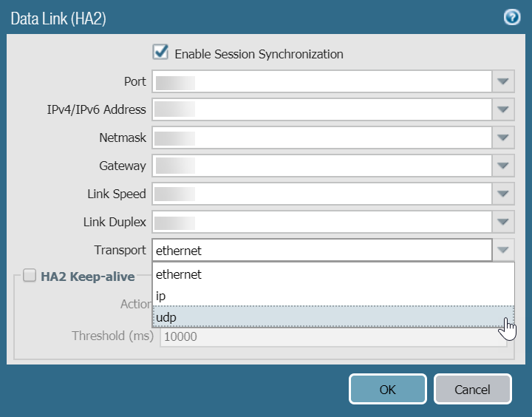Image resolution: width=532 pixels, height=417 pixels.
Task: Click the Transport combo text field
Action: (x=322, y=250)
